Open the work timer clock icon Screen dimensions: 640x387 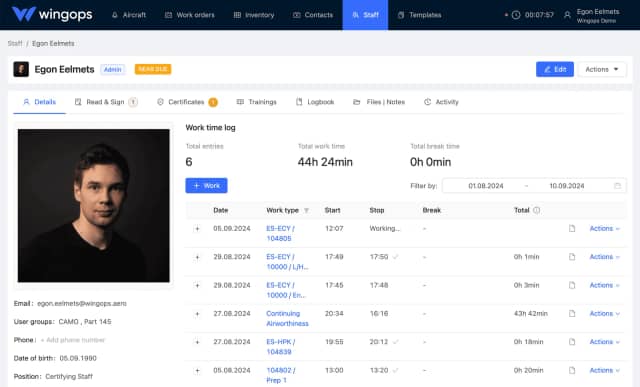point(516,15)
